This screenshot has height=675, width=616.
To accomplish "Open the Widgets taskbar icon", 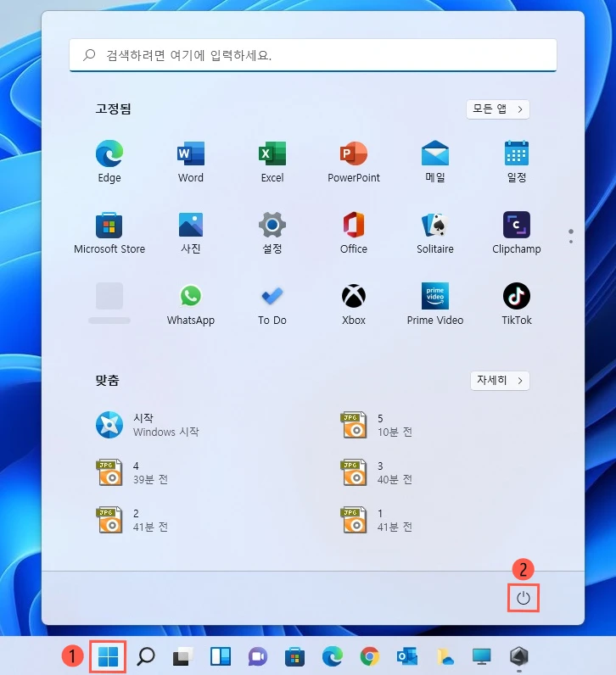I will [x=220, y=656].
